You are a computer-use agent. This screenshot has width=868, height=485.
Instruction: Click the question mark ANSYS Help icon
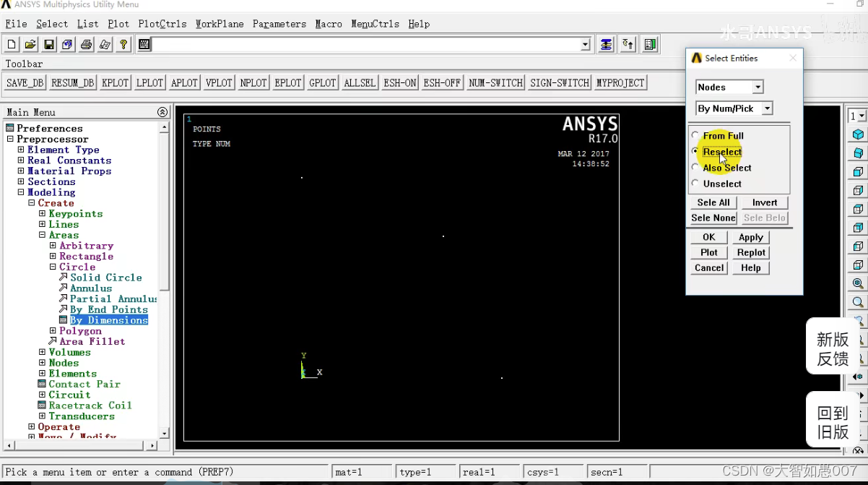click(x=124, y=45)
